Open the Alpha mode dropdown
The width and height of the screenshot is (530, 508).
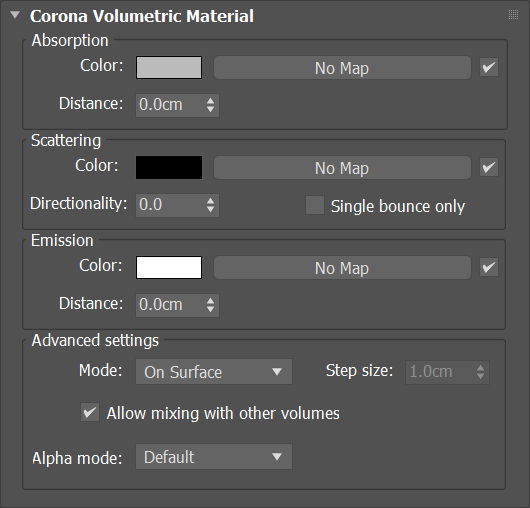214,457
